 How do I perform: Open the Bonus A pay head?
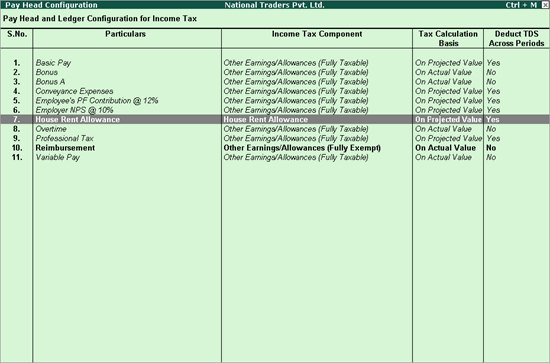(x=50, y=82)
